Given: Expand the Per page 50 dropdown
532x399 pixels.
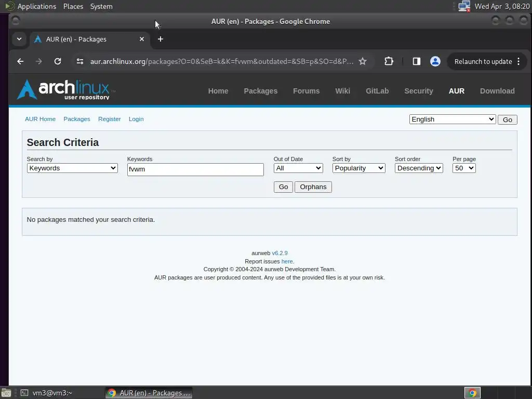Looking at the screenshot, I should [x=464, y=168].
